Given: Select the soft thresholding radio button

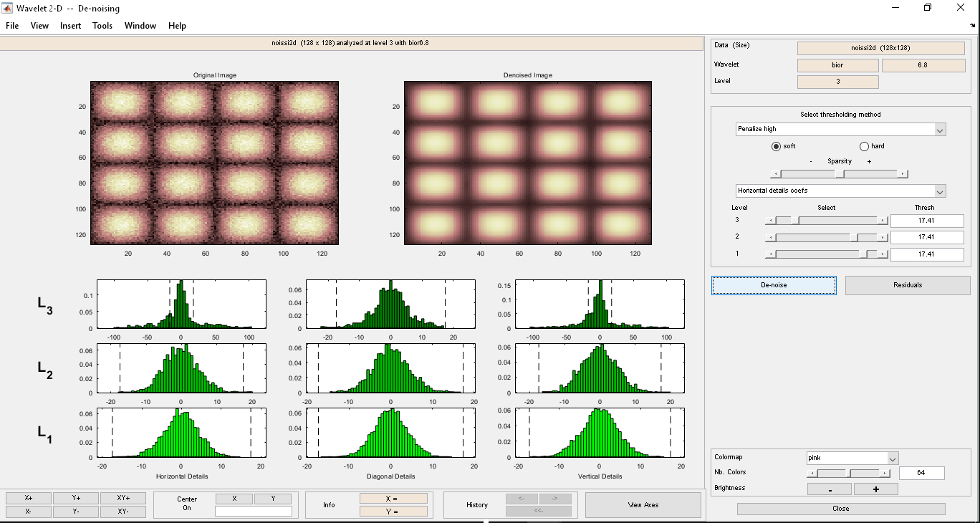Looking at the screenshot, I should pyautogui.click(x=776, y=146).
